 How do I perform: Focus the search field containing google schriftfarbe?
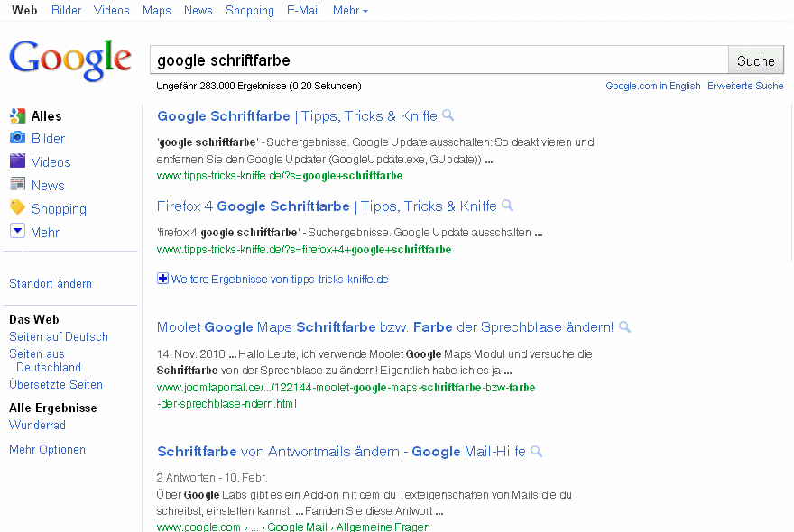[439, 60]
